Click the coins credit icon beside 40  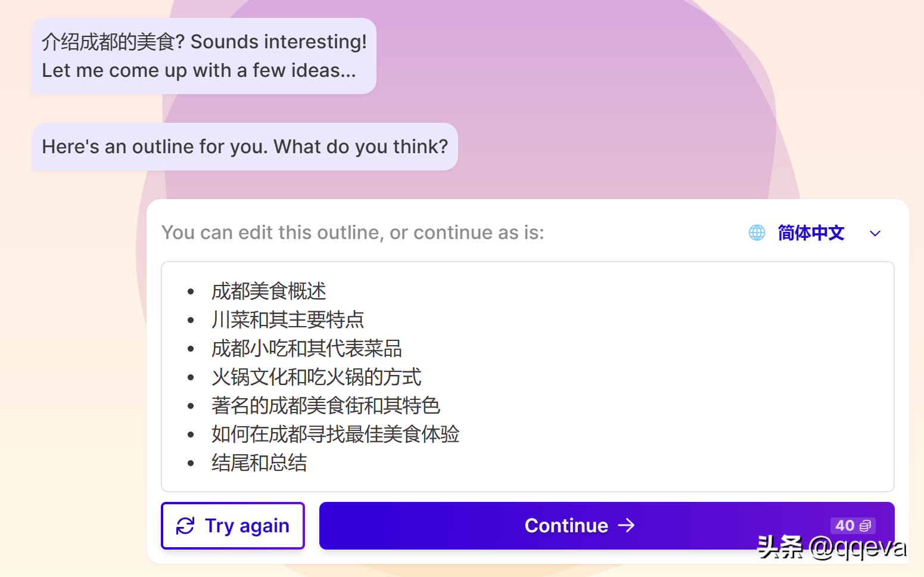click(866, 525)
